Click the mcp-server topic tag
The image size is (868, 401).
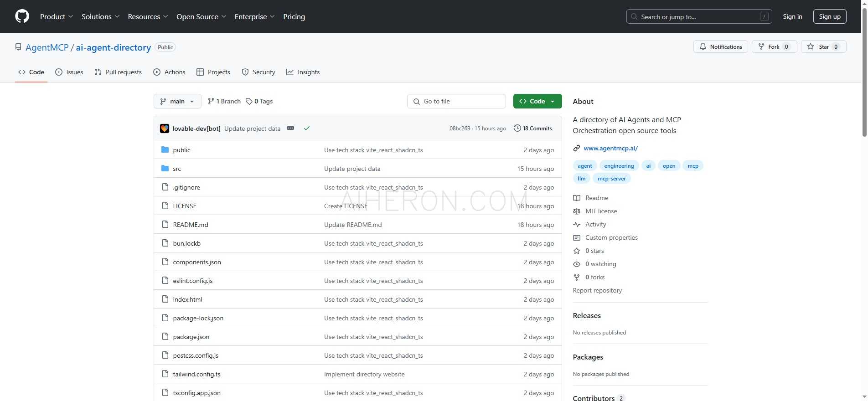611,179
